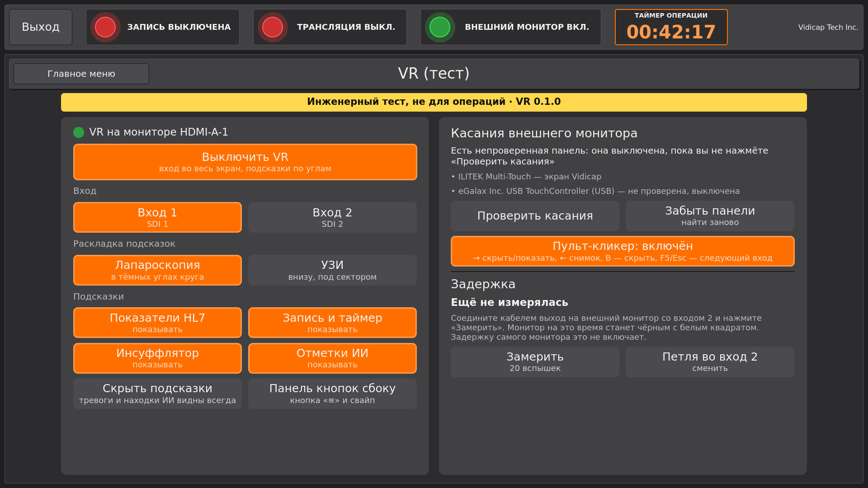The image size is (868, 488).
Task: Open Главное меню
Action: (x=81, y=74)
